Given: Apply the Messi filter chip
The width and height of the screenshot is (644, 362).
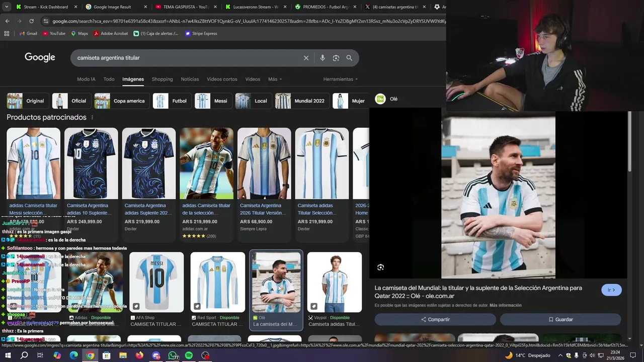Looking at the screenshot, I should pos(213,101).
